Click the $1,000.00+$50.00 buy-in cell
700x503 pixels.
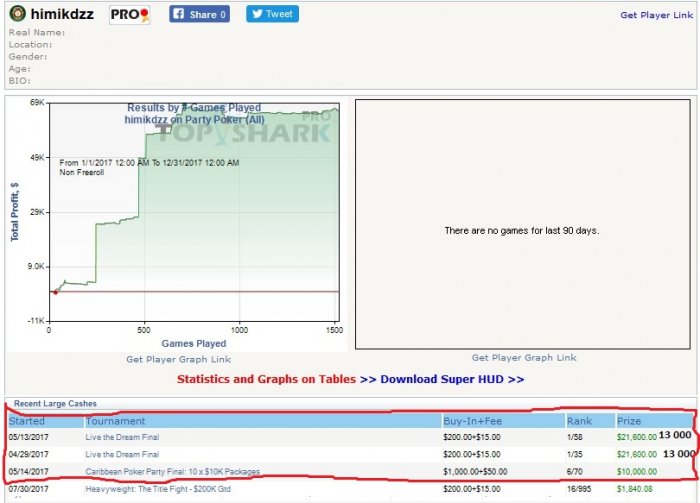click(475, 472)
